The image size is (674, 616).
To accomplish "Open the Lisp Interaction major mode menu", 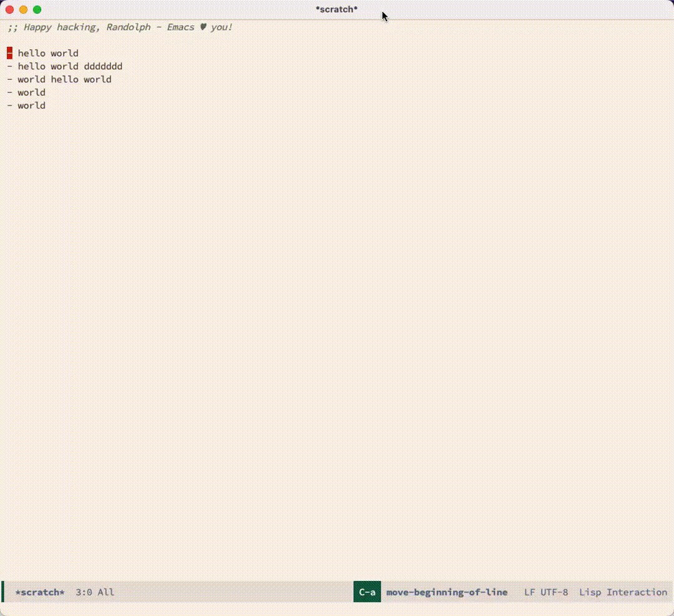I will pyautogui.click(x=623, y=592).
